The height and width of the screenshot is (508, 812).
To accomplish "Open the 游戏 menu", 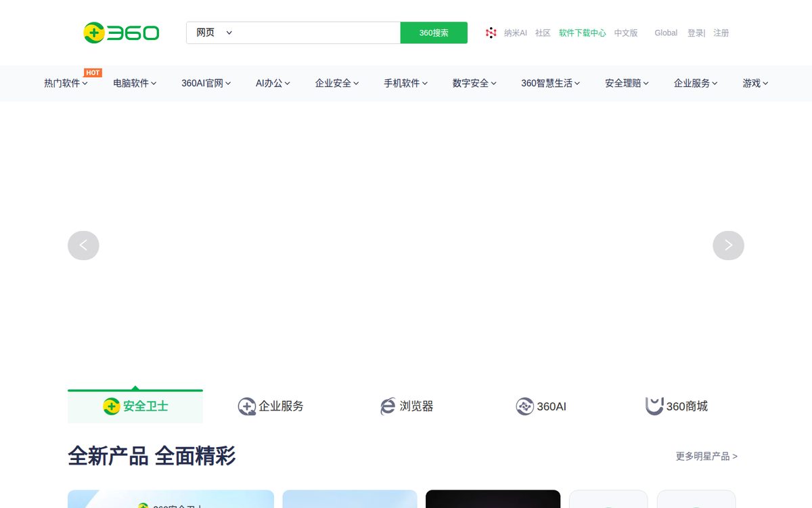I will pos(755,83).
